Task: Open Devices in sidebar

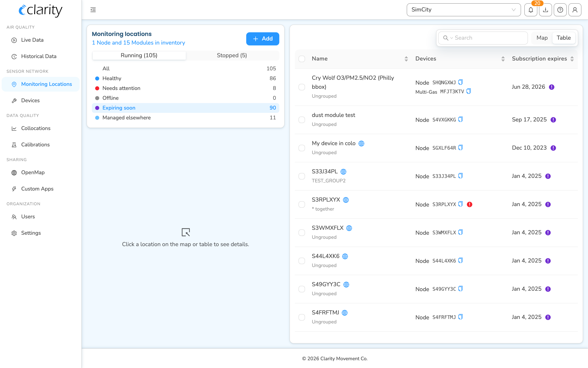Action: click(41, 101)
